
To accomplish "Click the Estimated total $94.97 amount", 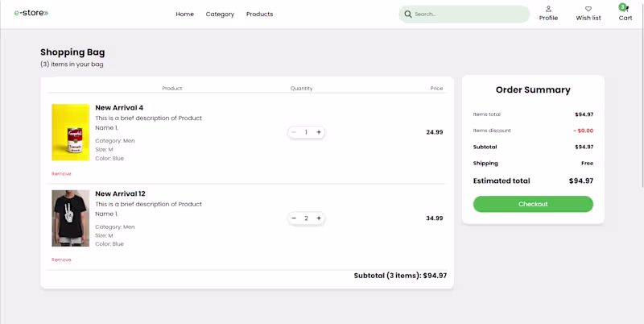I will 581,181.
